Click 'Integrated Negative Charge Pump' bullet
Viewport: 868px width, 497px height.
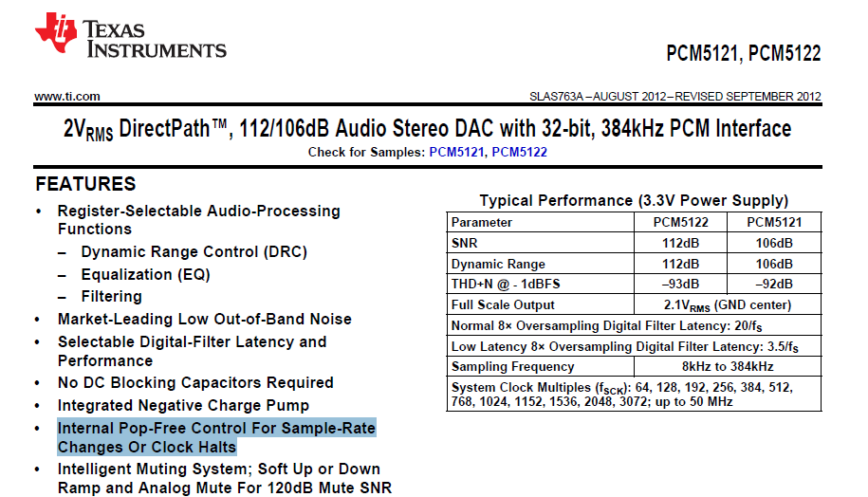183,406
